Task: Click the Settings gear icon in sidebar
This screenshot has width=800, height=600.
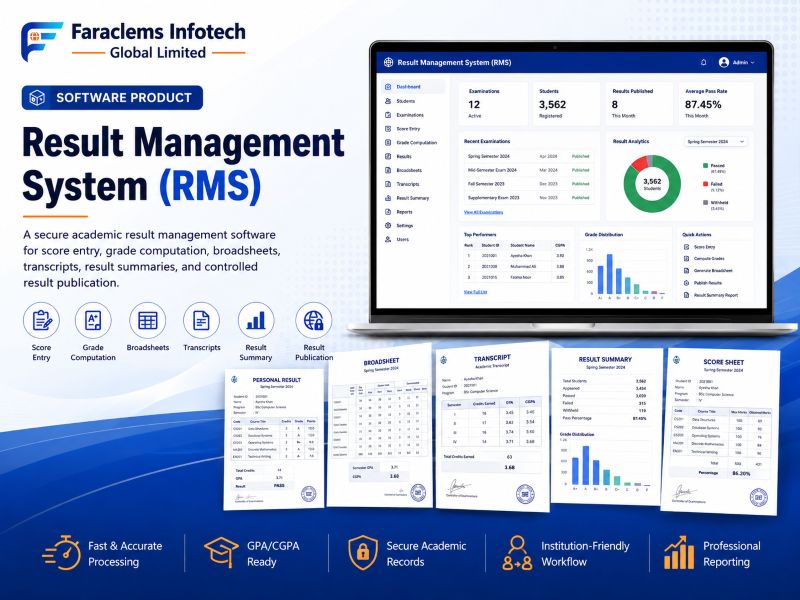Action: pos(388,225)
